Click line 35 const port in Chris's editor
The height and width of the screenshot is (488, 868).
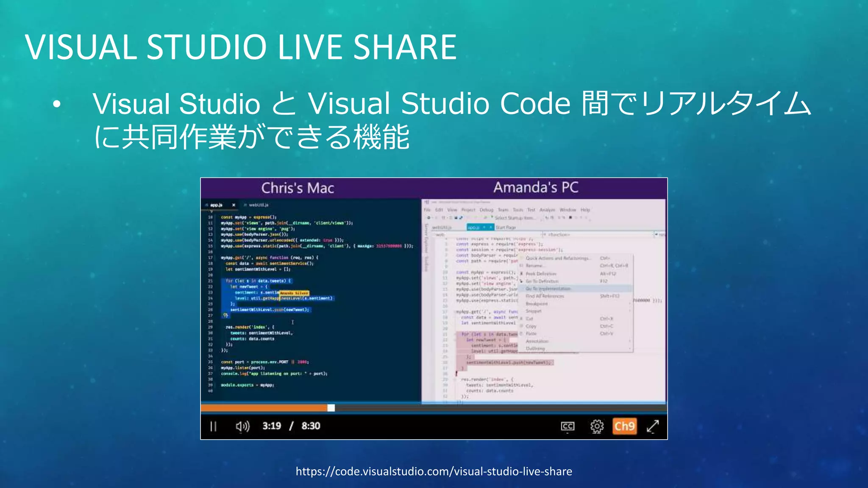click(x=265, y=362)
